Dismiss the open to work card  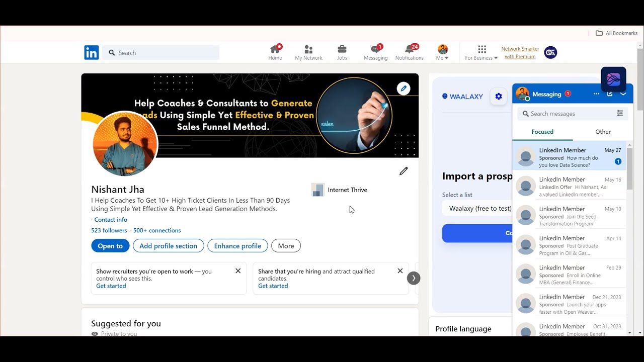238,271
